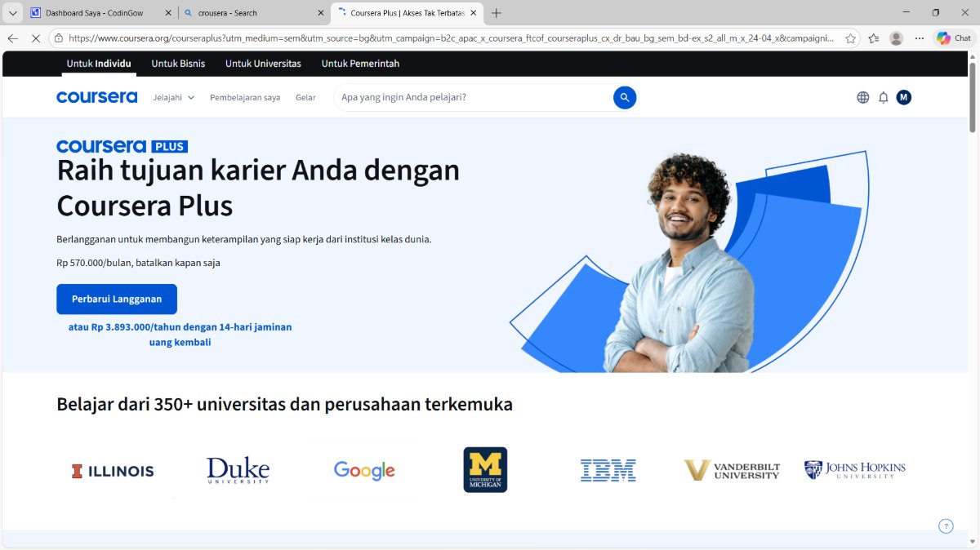Screen dimensions: 980x550
Task: Click the Duke University logo
Action: (x=238, y=470)
